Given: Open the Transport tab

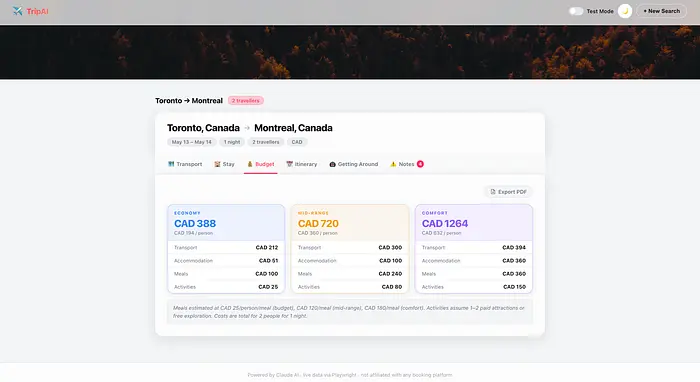Looking at the screenshot, I should click(x=185, y=164).
